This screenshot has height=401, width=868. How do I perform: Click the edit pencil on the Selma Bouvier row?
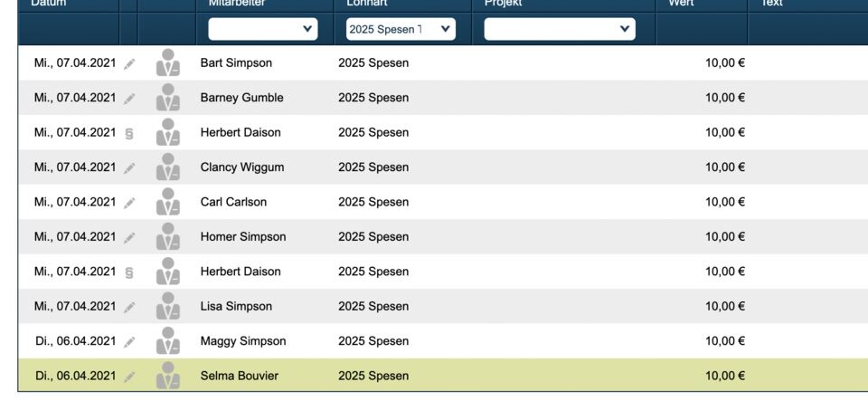pyautogui.click(x=130, y=376)
